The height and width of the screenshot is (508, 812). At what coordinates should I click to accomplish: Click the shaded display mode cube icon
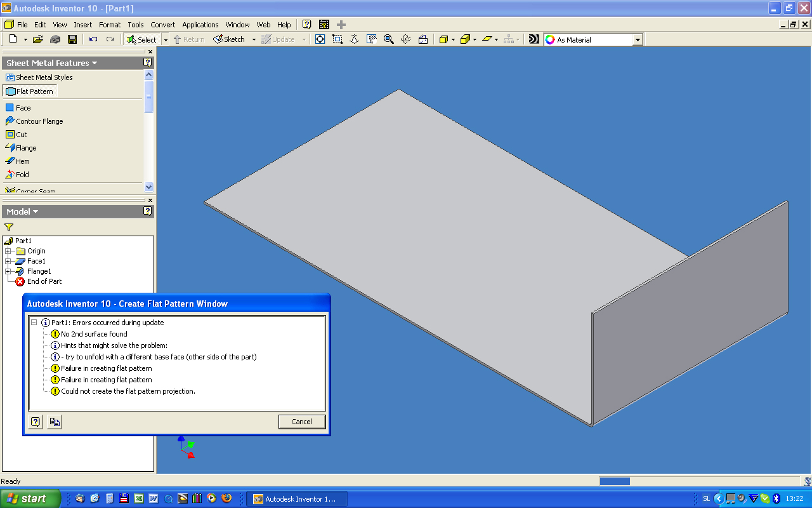(443, 39)
